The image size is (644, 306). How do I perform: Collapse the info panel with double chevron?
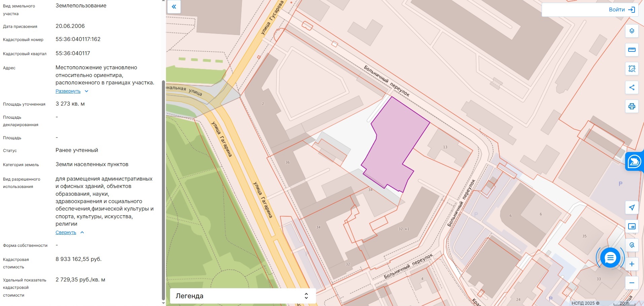click(174, 7)
